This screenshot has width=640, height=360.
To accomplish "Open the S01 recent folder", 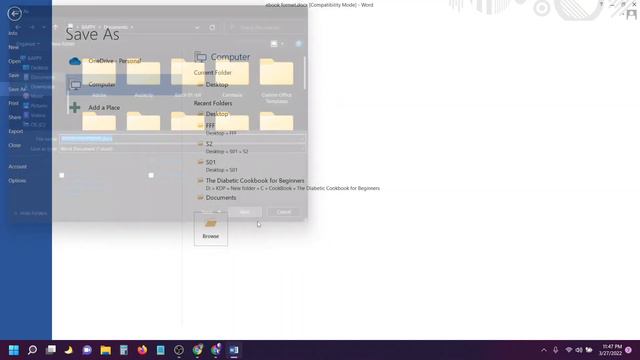I will [217, 166].
